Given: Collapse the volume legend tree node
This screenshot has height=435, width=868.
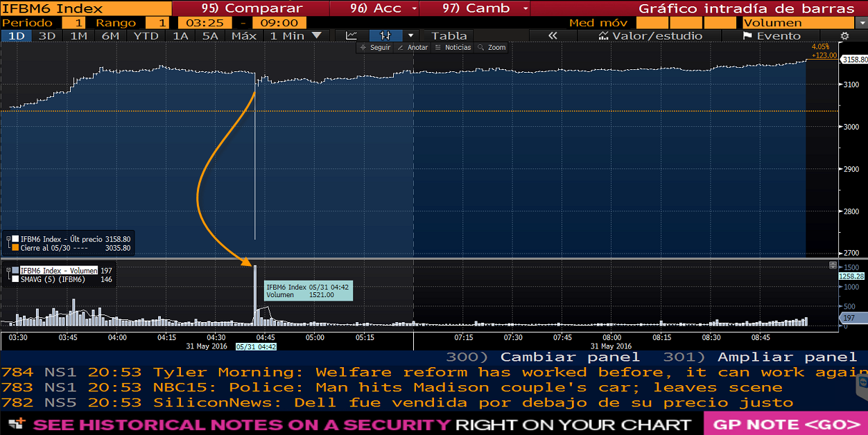Looking at the screenshot, I should click(8, 270).
